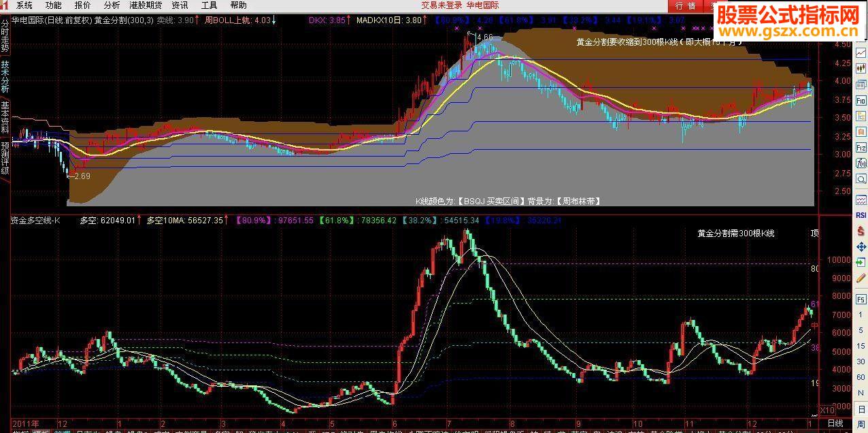868x433 pixels.
Task: Open the RSI indicator icon
Action: (861, 216)
